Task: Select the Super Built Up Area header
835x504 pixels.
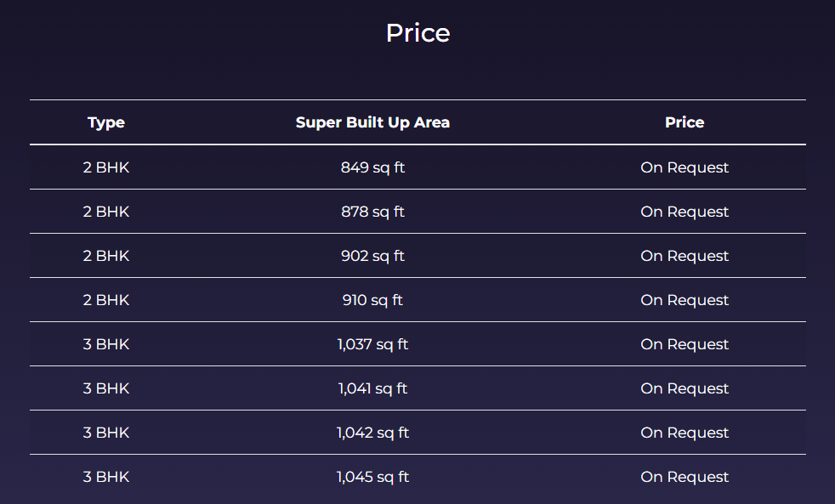Action: coord(372,122)
